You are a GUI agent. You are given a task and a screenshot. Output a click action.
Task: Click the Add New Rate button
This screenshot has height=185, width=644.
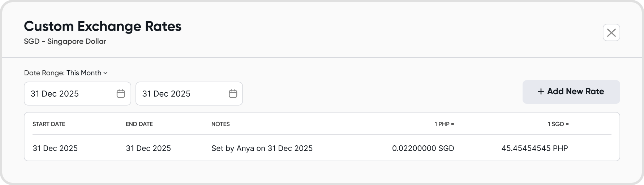click(571, 92)
